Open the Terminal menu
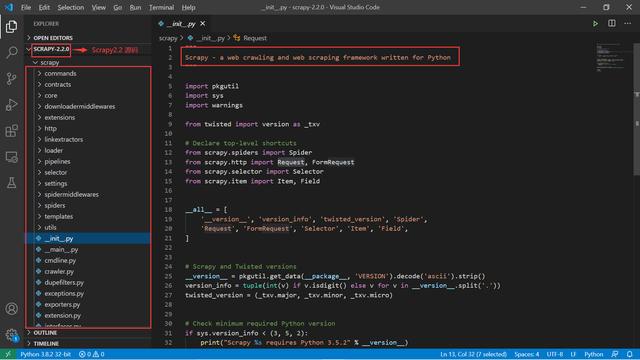The height and width of the screenshot is (360, 640). (x=161, y=7)
